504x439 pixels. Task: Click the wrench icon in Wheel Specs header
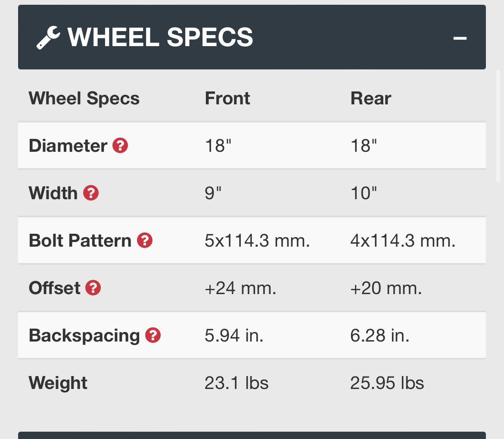click(x=48, y=38)
